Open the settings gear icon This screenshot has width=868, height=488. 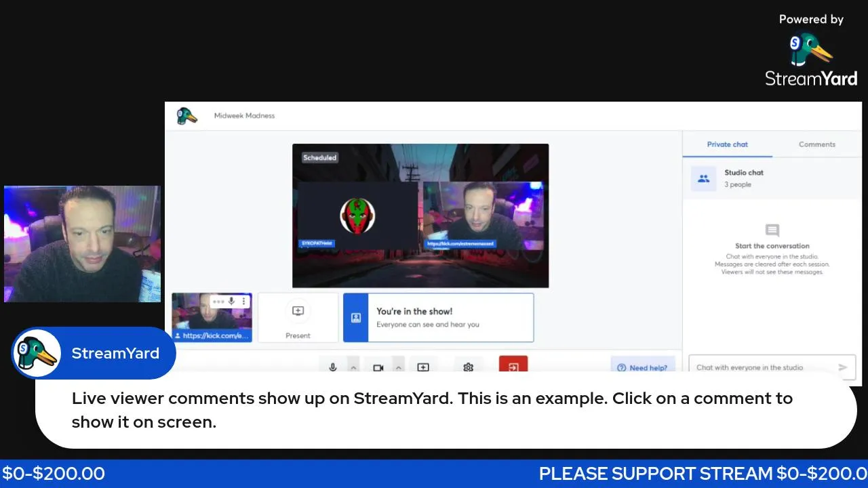(468, 367)
